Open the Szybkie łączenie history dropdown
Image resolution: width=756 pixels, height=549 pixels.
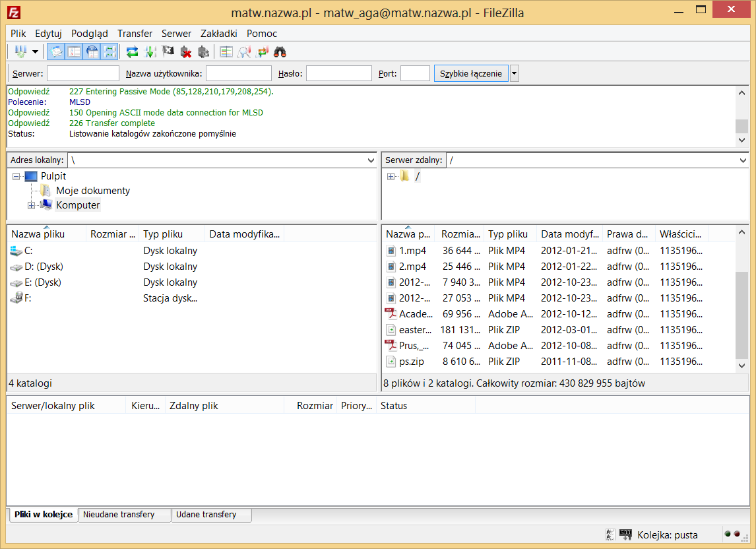[514, 73]
